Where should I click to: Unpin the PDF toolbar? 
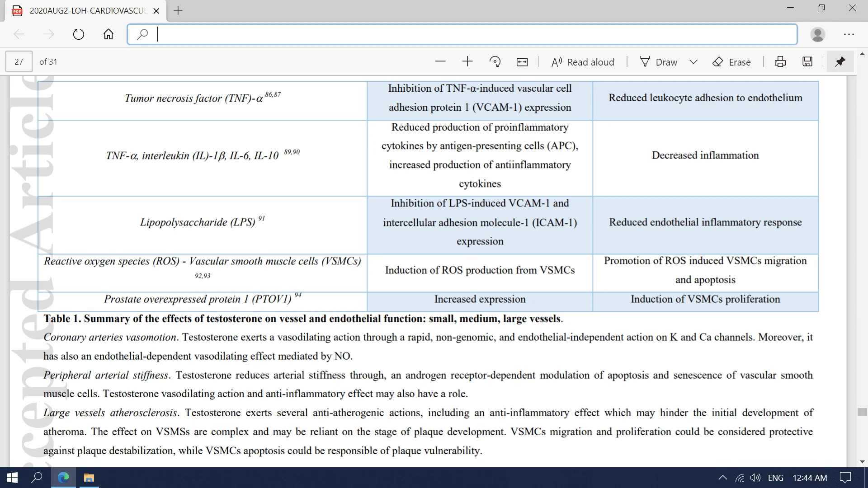[x=840, y=61]
